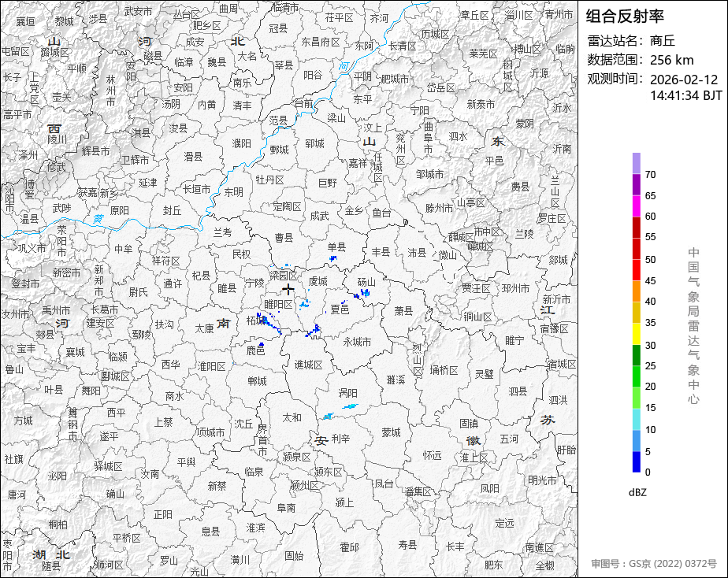Click the 萧县 label

(403, 310)
